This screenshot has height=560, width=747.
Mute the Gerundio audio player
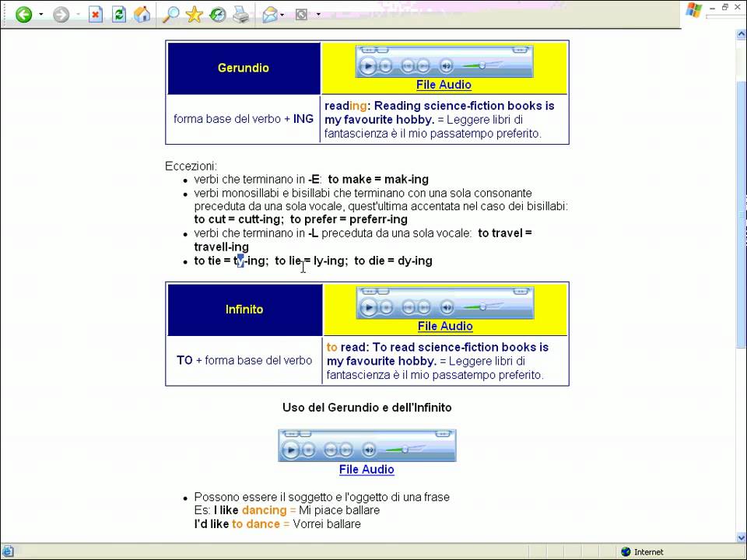tap(446, 65)
